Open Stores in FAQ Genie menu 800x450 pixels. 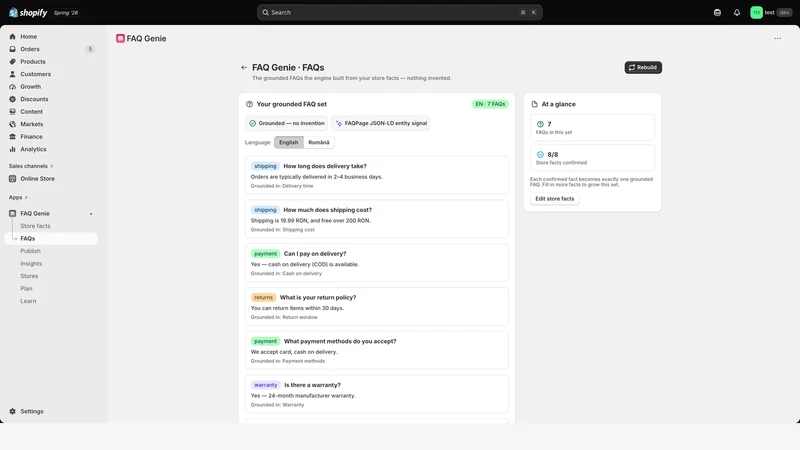29,276
